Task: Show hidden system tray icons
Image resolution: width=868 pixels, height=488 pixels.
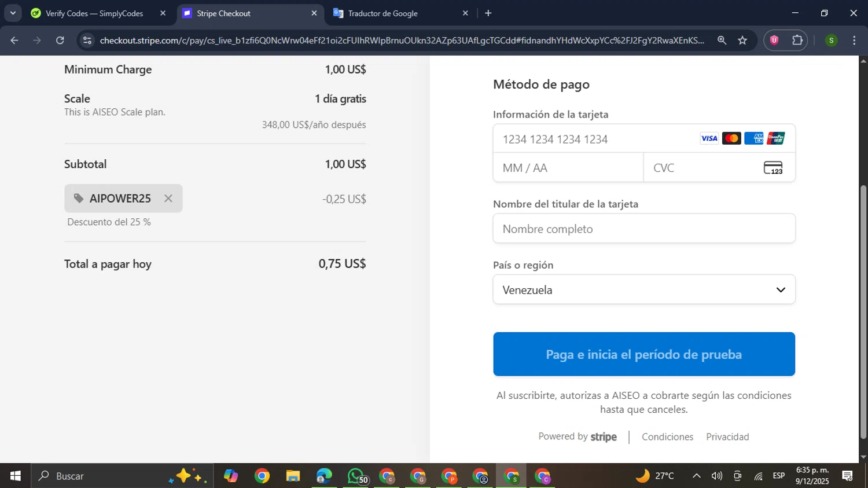Action: 697,476
